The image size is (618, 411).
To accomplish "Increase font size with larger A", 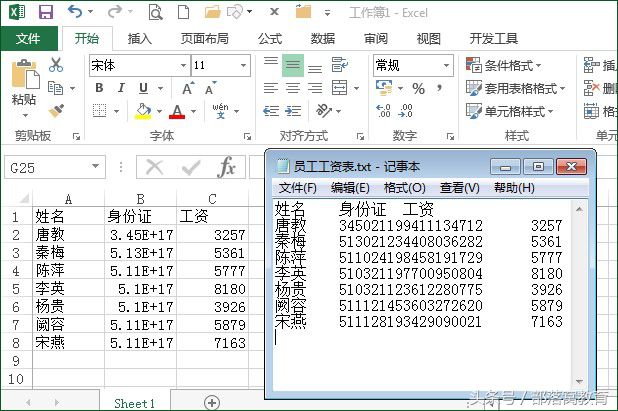I will [188, 88].
